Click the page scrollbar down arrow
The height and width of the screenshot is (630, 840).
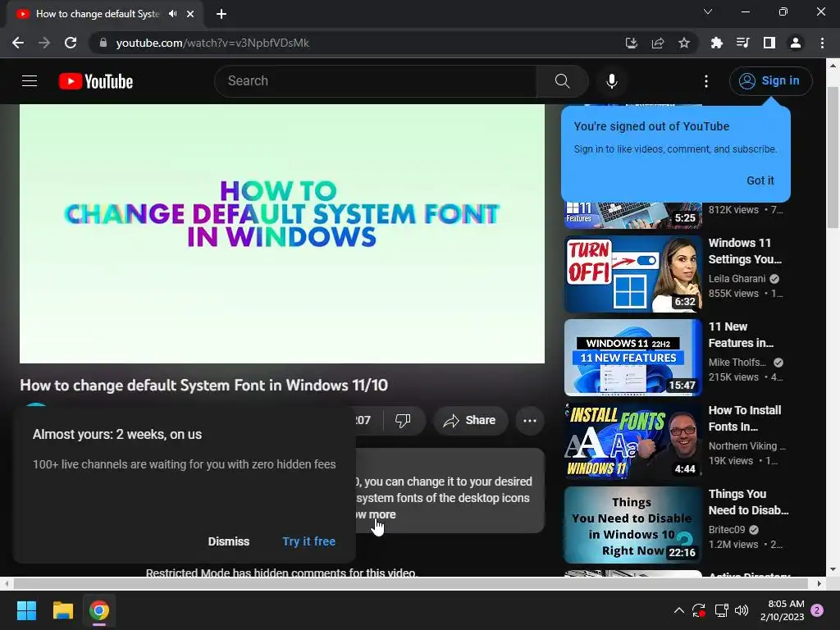(833, 569)
